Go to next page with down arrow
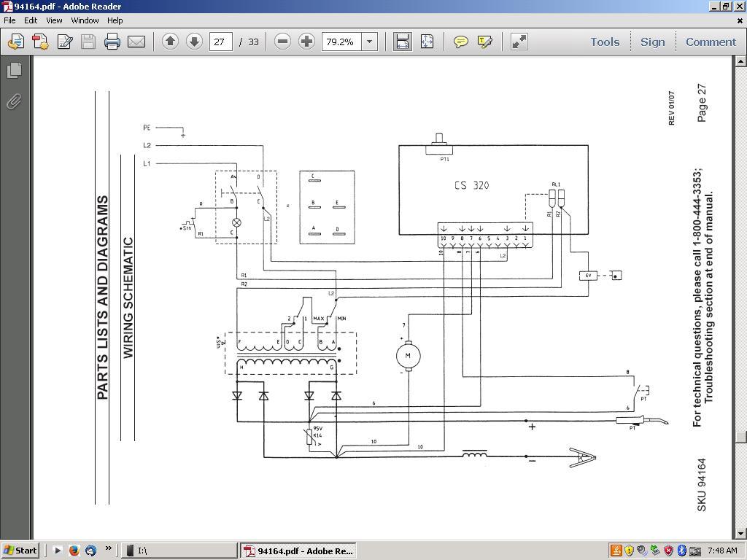The width and height of the screenshot is (747, 560). (194, 42)
